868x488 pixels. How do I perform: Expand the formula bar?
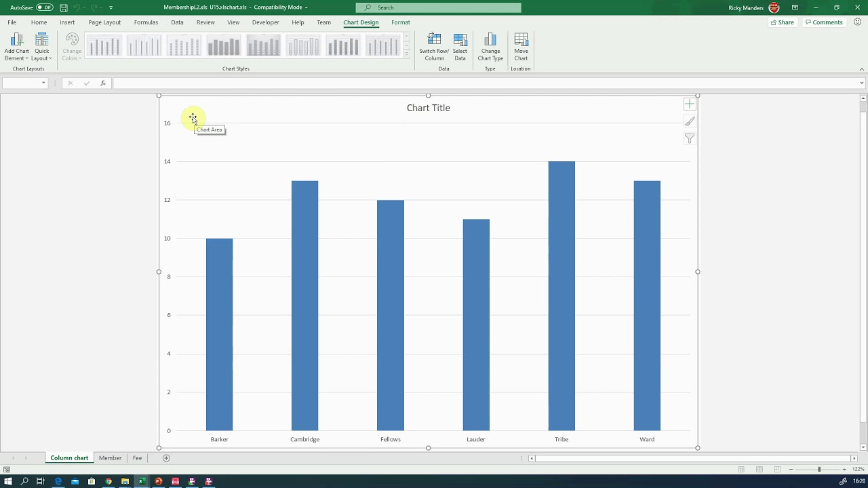(x=862, y=83)
